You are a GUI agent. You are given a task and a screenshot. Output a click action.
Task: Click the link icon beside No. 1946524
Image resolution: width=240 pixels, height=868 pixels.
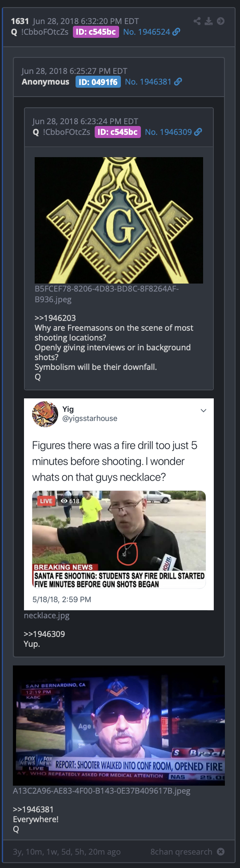176,32
